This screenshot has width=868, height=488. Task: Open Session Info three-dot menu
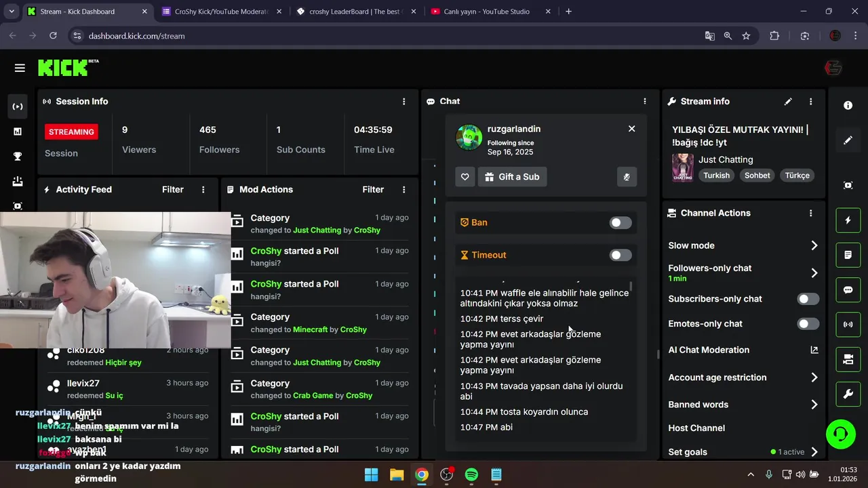(x=403, y=102)
